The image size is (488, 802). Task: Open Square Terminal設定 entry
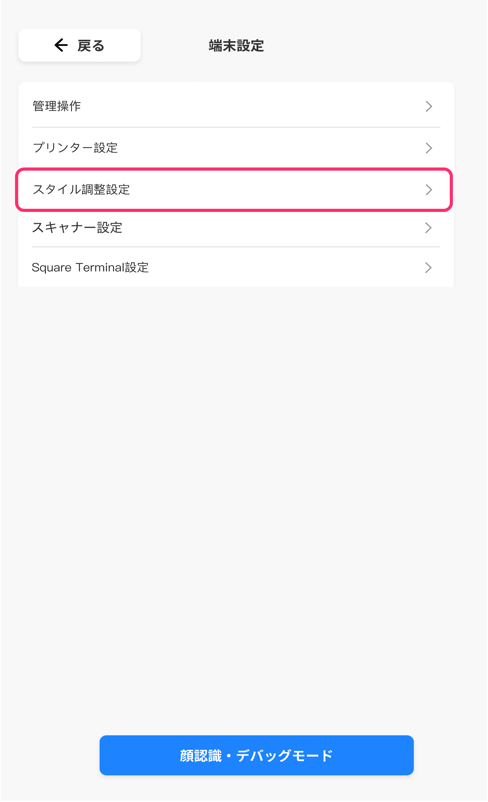pyautogui.click(x=236, y=268)
